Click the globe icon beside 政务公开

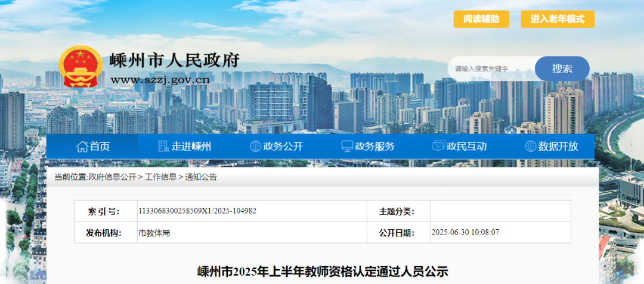click(x=255, y=146)
